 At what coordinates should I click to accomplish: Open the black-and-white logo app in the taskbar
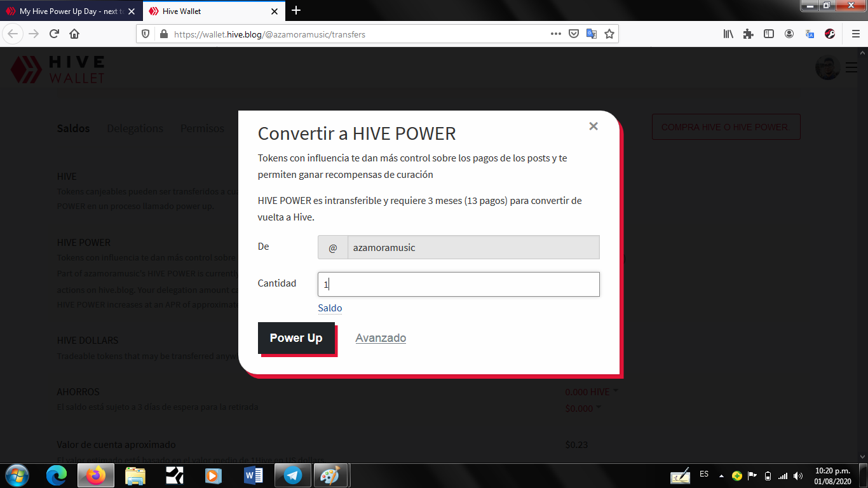[174, 475]
